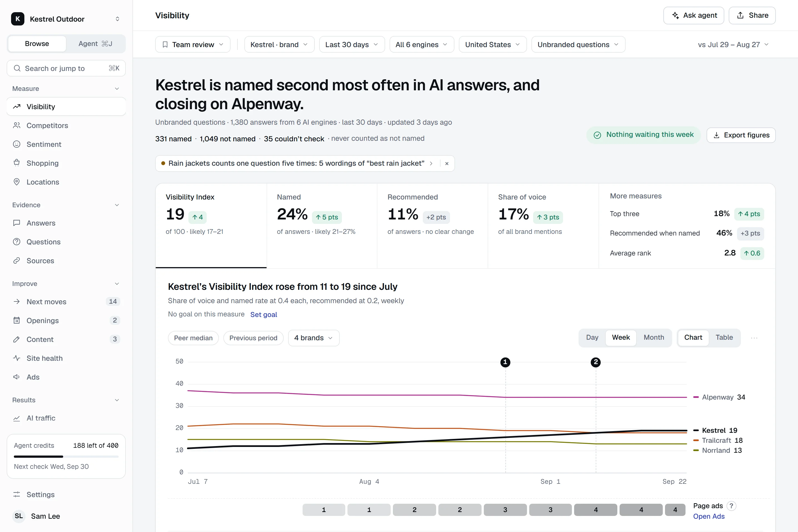Image resolution: width=798 pixels, height=532 pixels.
Task: Open Visibility in the Measure sidebar
Action: [x=66, y=106]
